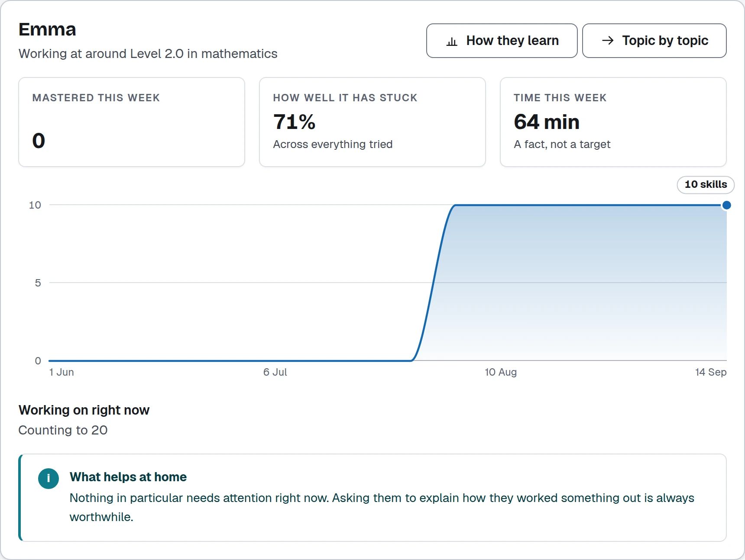
Task: Select the How Well It Has Stuck card
Action: (x=372, y=122)
